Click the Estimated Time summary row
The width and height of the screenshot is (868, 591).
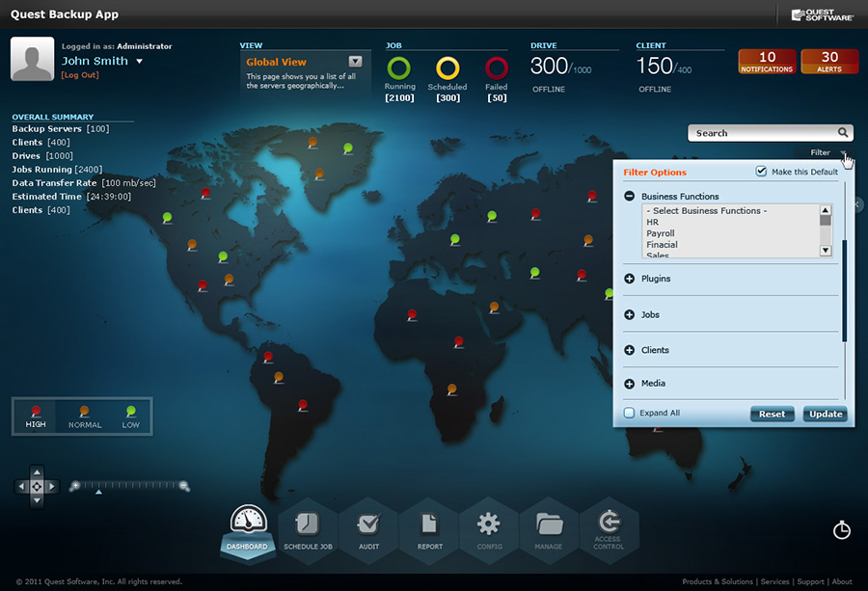tap(71, 197)
